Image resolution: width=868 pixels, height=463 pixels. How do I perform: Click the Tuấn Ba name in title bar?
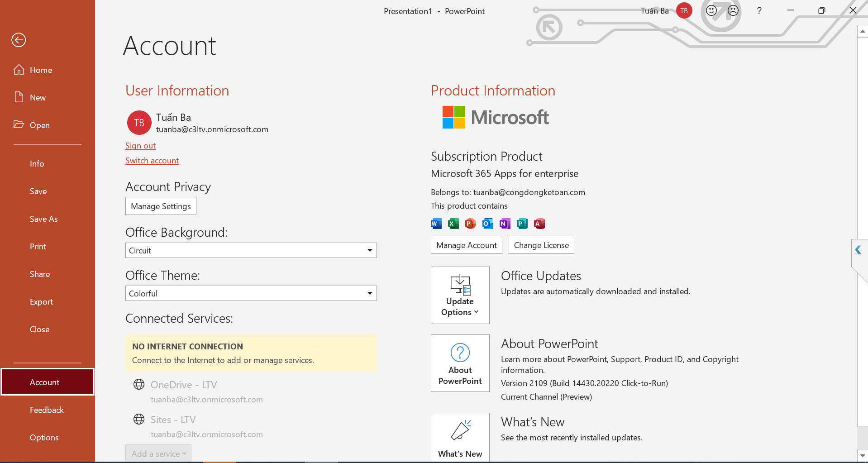654,11
